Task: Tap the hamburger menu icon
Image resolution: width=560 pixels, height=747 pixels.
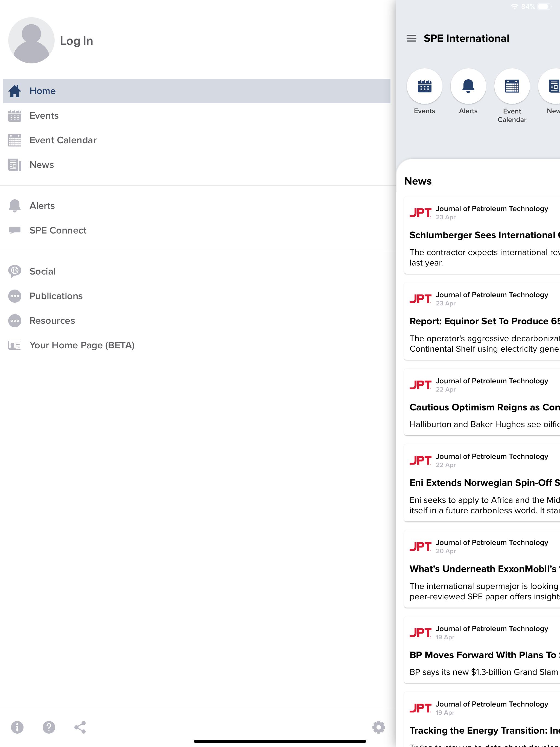Action: (411, 38)
